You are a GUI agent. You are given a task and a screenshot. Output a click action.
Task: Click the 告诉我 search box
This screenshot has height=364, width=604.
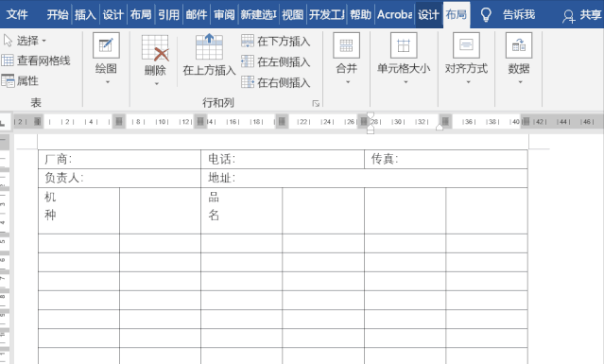(519, 14)
